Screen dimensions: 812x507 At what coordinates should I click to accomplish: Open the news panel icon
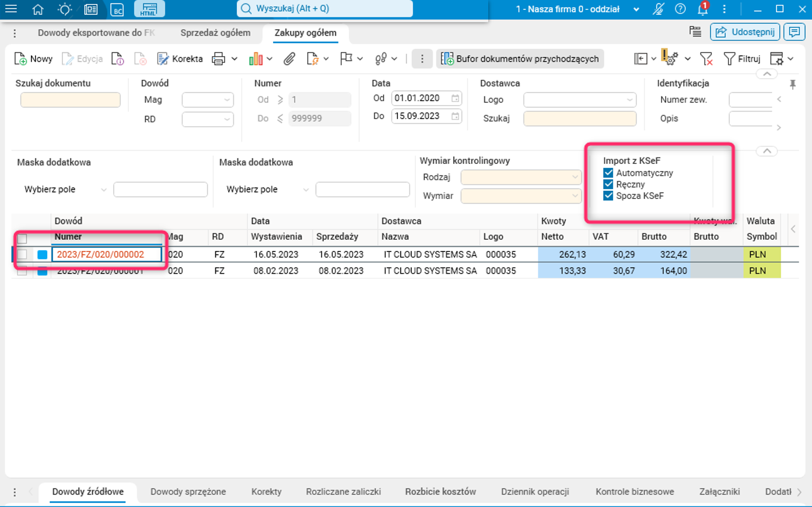point(91,9)
